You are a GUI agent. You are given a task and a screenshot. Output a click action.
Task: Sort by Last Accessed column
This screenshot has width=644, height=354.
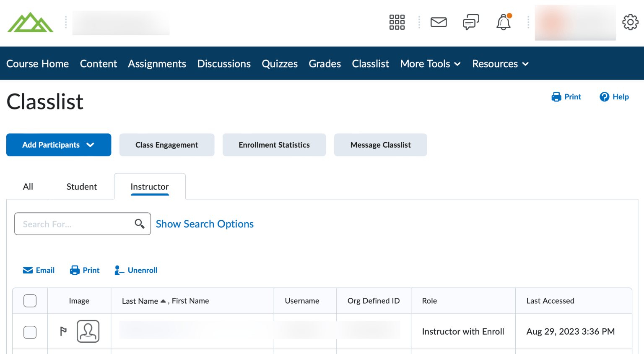click(x=550, y=301)
